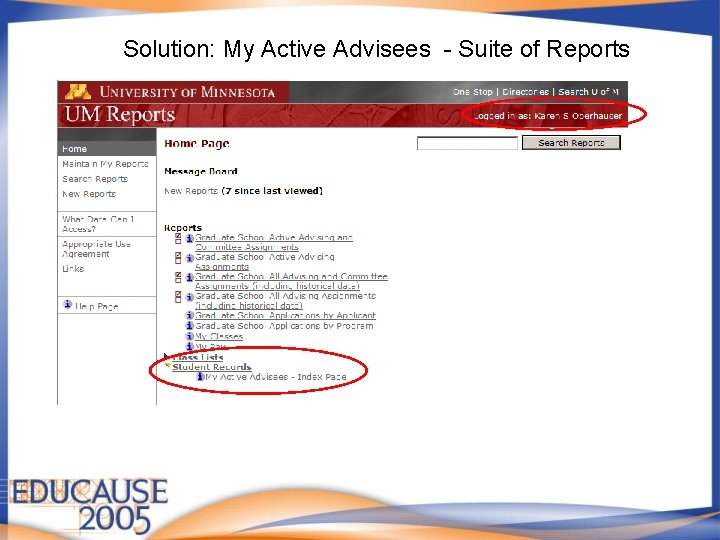Image resolution: width=720 pixels, height=540 pixels.
Task: Click the Search Reports button
Action: (x=571, y=143)
